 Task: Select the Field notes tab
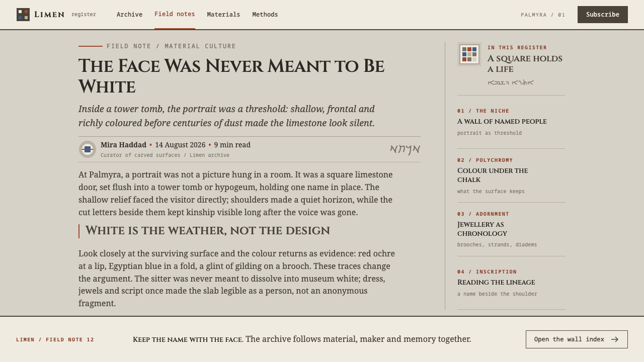tap(175, 14)
